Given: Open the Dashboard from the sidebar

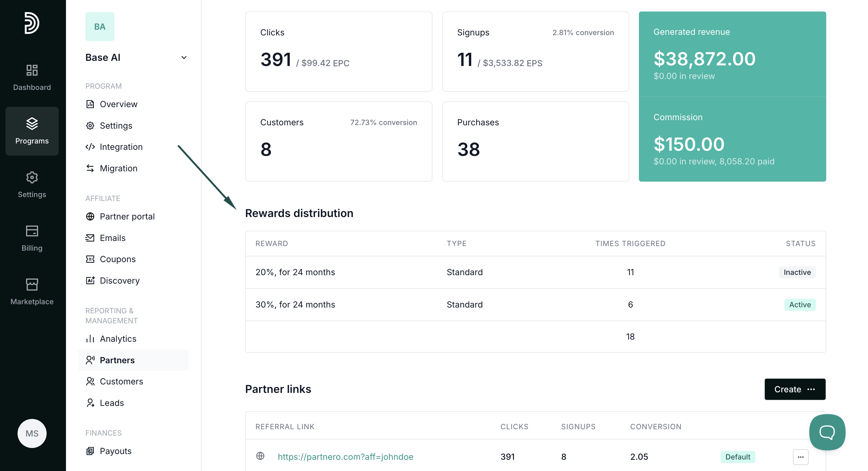Looking at the screenshot, I should 32,77.
